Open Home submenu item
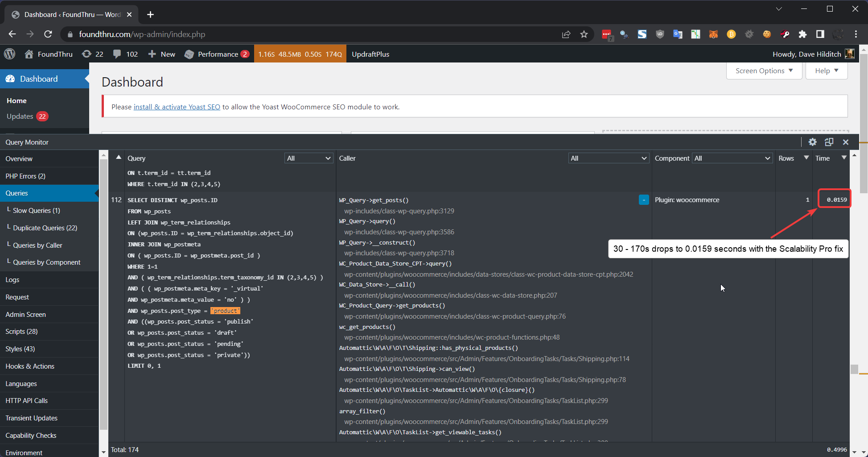868x457 pixels. click(16, 101)
